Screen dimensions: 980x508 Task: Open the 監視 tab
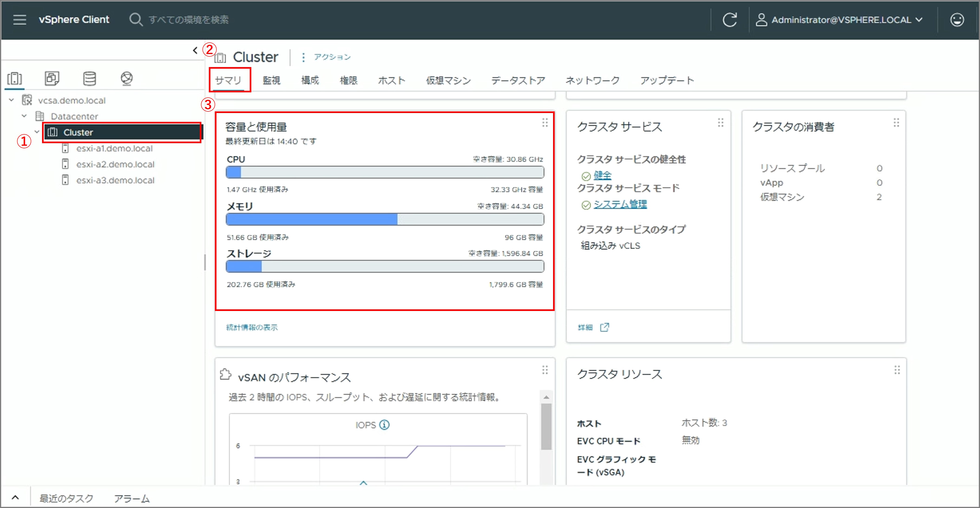coord(272,80)
